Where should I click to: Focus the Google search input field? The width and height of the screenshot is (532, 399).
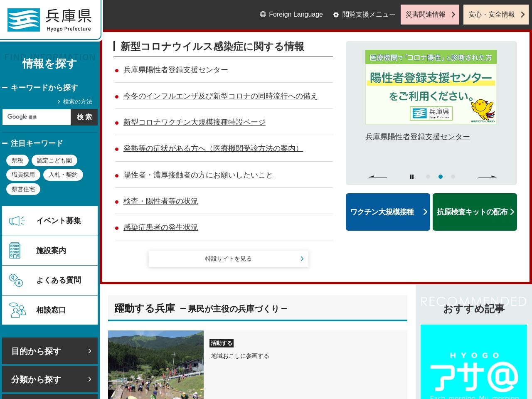pos(37,117)
